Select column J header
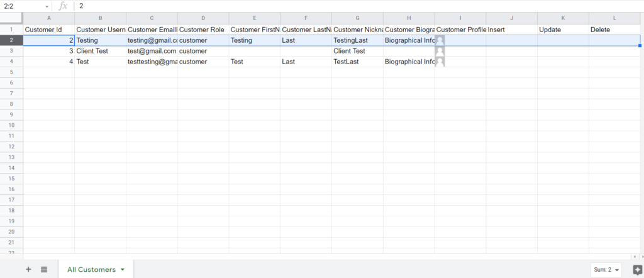The width and height of the screenshot is (644, 278). [x=512, y=18]
